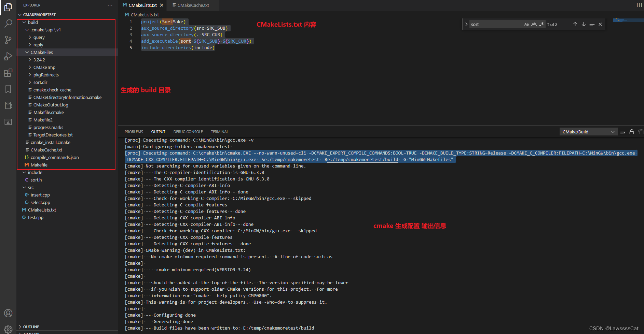Open the Accounts menu icon
Viewport: 644px width, 334px height.
[x=8, y=313]
